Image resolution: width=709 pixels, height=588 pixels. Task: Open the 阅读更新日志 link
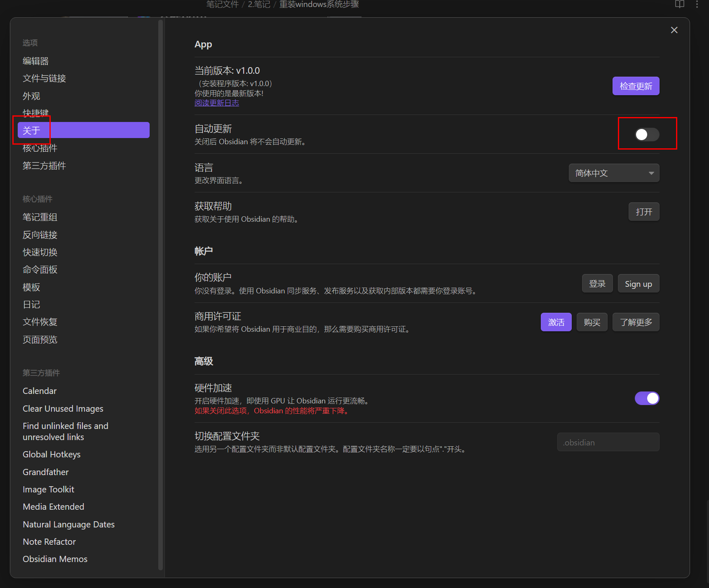tap(217, 103)
